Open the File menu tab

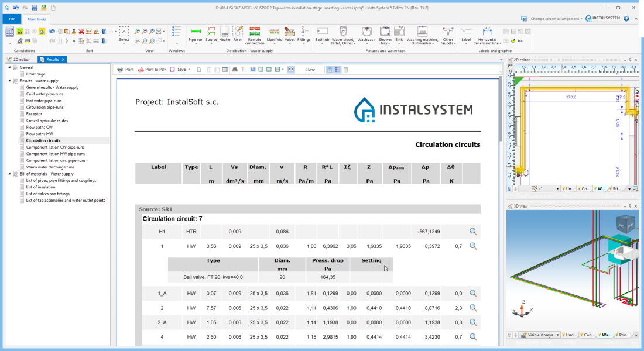point(11,19)
